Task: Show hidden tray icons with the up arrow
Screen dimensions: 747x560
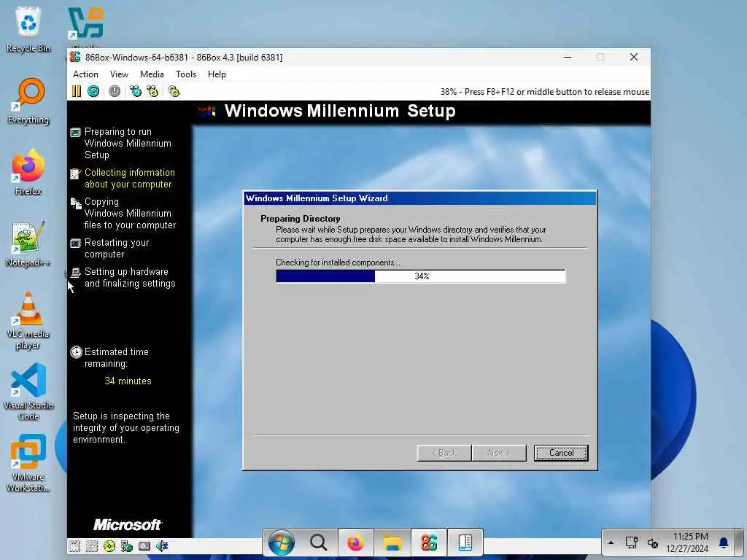Action: pos(611,542)
